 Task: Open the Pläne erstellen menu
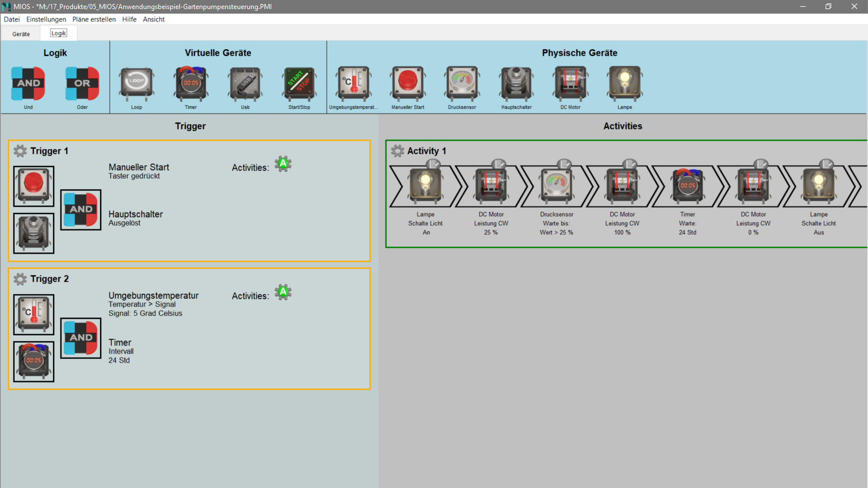pyautogui.click(x=94, y=19)
